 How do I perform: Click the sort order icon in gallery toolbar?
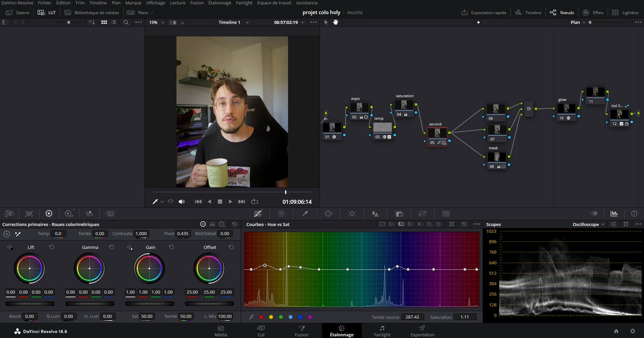(91, 23)
